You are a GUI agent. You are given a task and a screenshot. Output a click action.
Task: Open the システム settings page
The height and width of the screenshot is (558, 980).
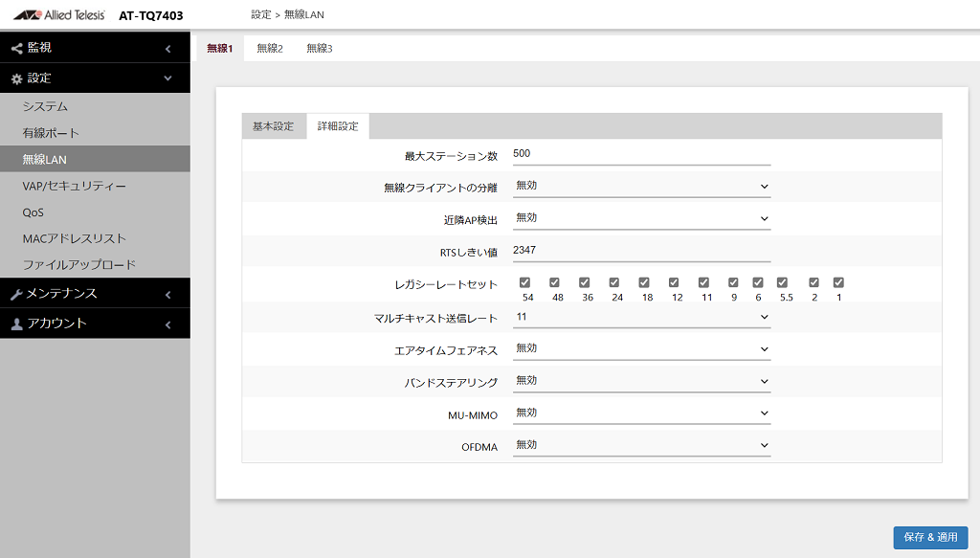95,106
